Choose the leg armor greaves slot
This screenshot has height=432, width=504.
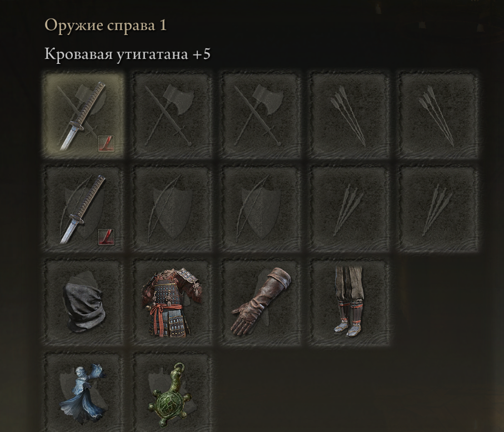pos(350,302)
